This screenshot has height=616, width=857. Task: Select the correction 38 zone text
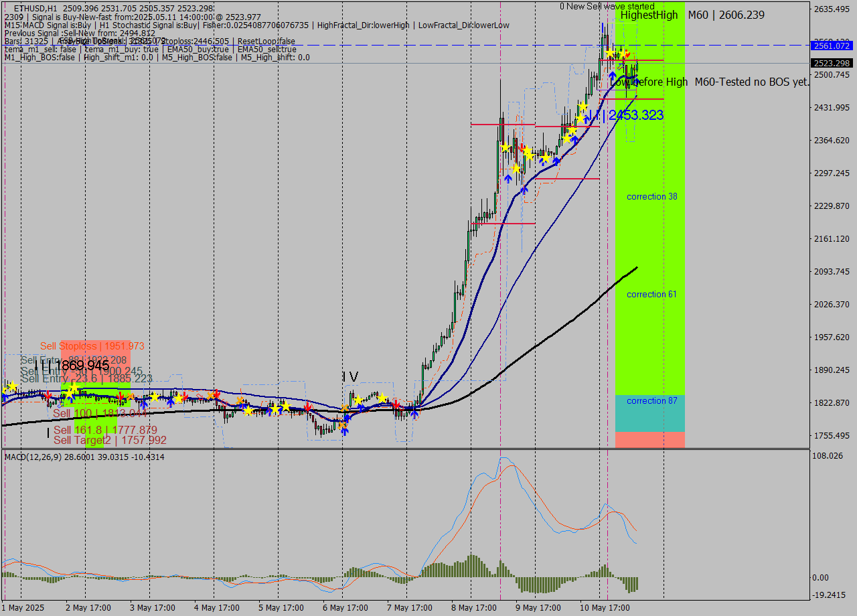tap(650, 196)
